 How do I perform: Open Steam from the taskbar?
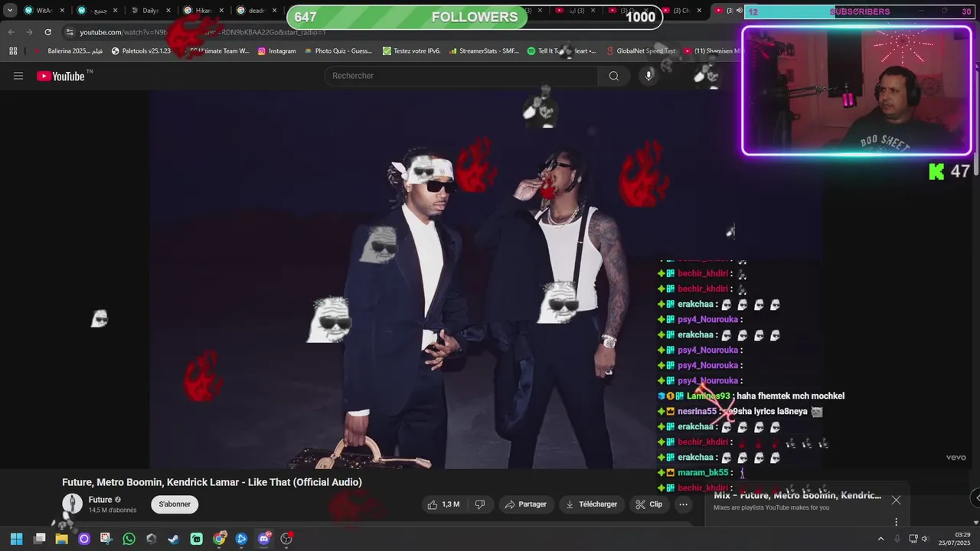pyautogui.click(x=174, y=539)
